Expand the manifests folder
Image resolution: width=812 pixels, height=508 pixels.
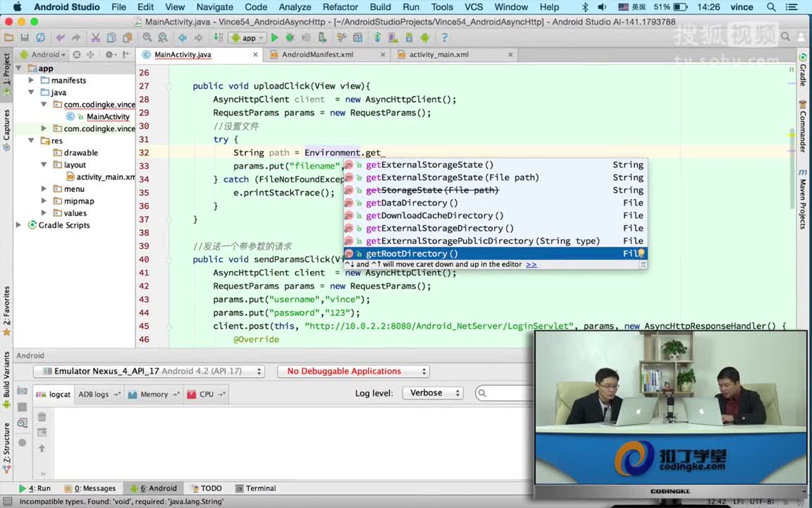pos(30,80)
